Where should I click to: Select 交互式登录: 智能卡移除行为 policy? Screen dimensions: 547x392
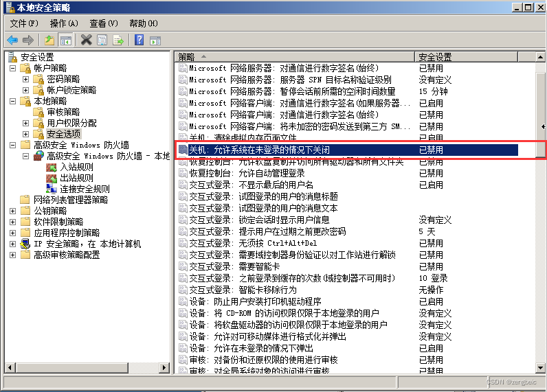[x=243, y=290]
